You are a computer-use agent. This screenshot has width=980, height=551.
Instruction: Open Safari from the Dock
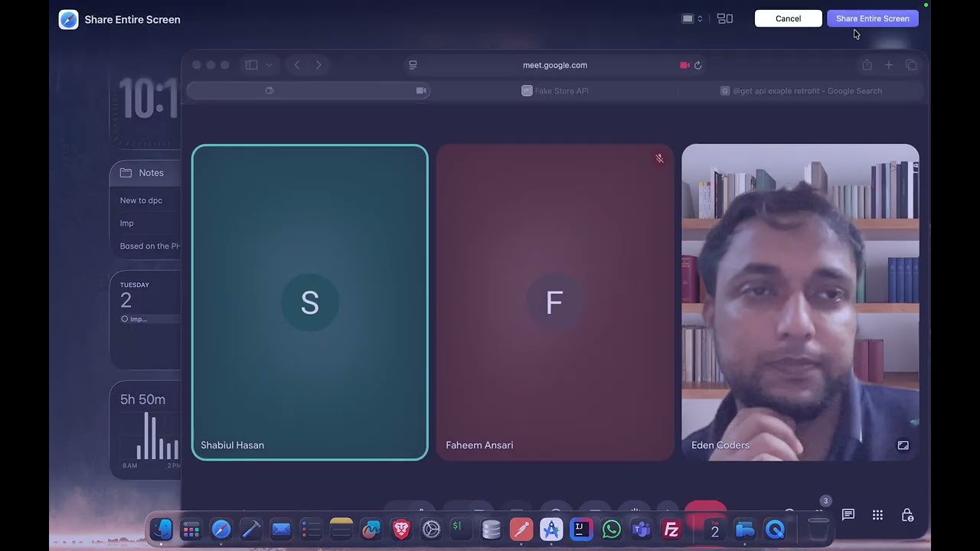coord(221,529)
